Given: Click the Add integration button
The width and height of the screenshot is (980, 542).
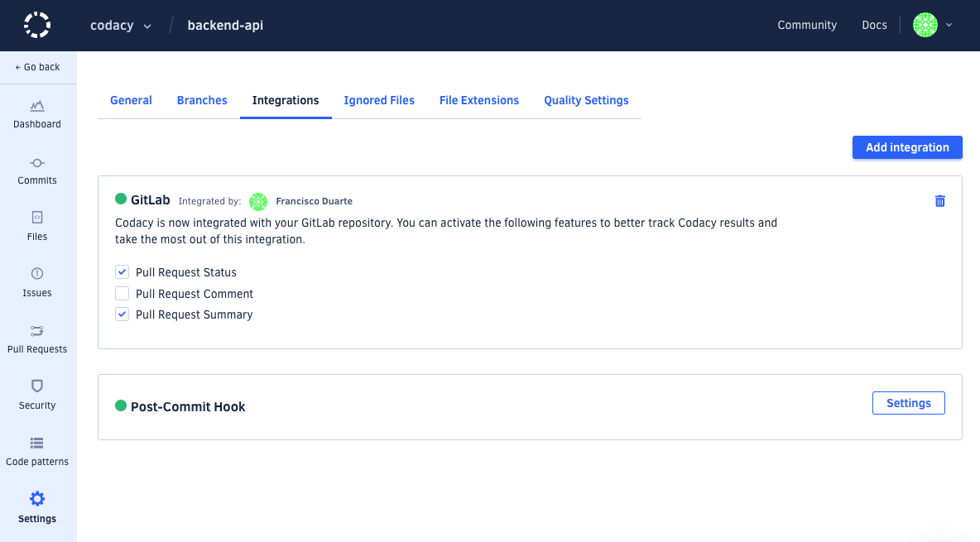Looking at the screenshot, I should click(907, 147).
